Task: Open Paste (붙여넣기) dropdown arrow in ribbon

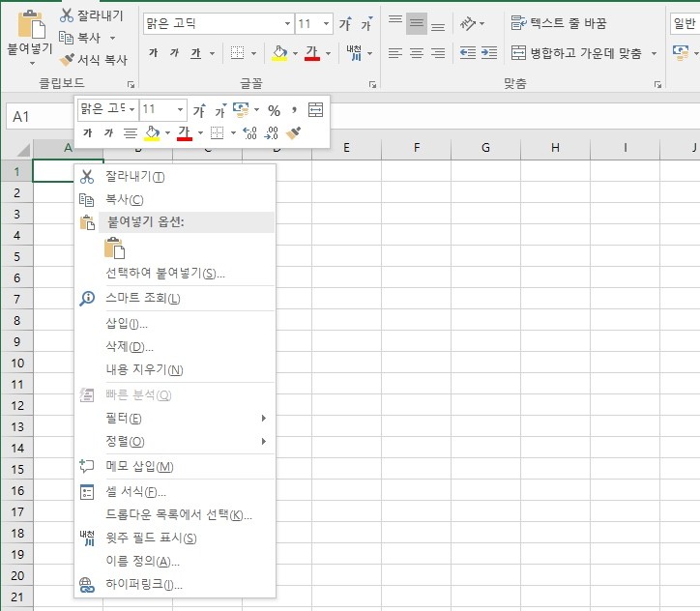Action: (x=32, y=63)
